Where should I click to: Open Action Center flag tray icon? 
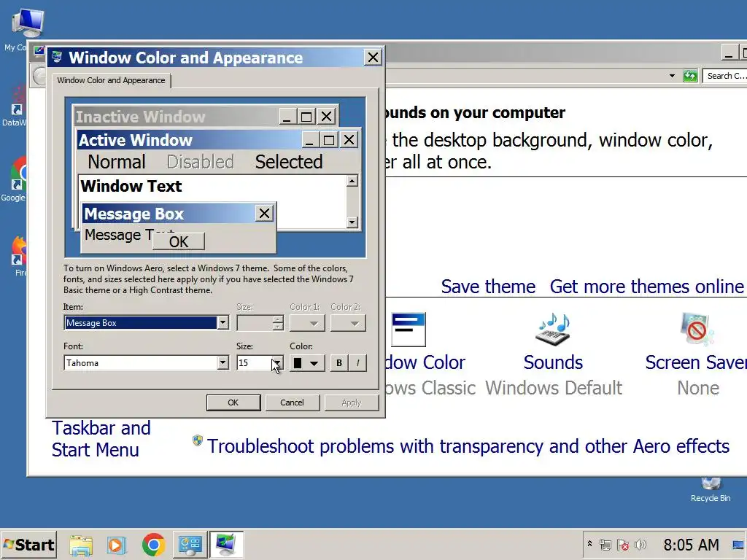(623, 544)
